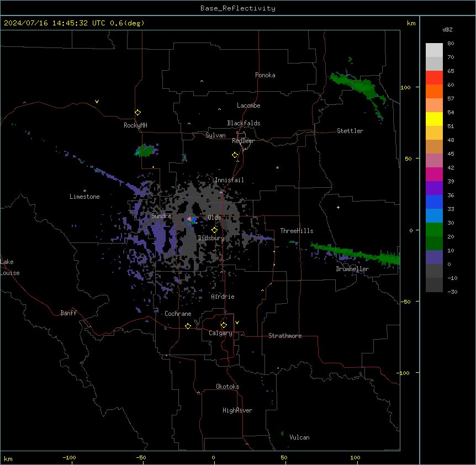Pick the red 60–65 dBZ legend swatch

click(434, 78)
